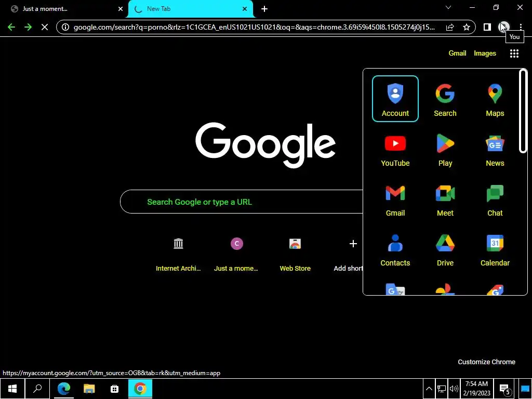
Task: Click the Google apps grid launcher button
Action: click(x=514, y=54)
